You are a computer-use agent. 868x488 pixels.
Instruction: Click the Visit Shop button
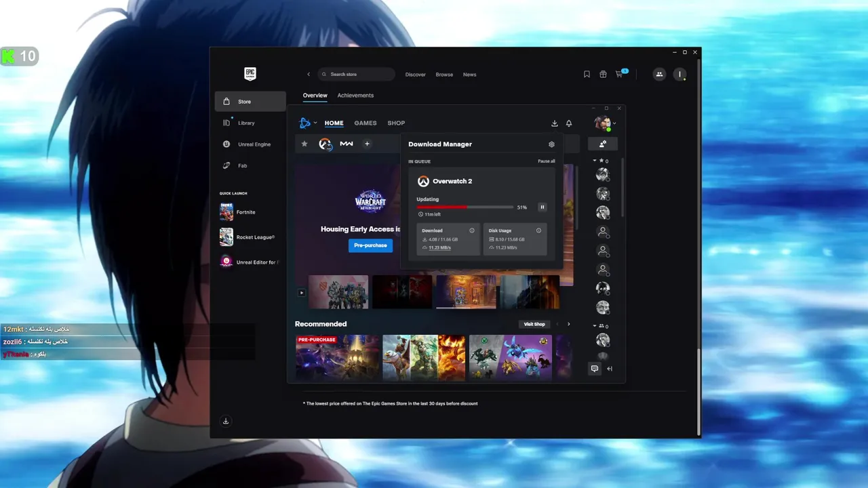[534, 324]
